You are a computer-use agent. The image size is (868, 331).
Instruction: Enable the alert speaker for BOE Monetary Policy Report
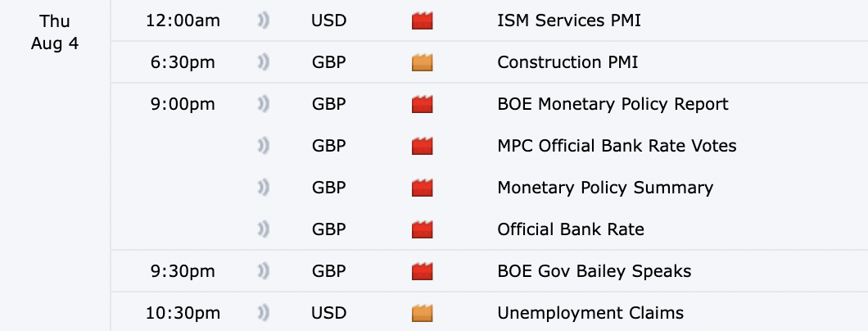[x=263, y=104]
